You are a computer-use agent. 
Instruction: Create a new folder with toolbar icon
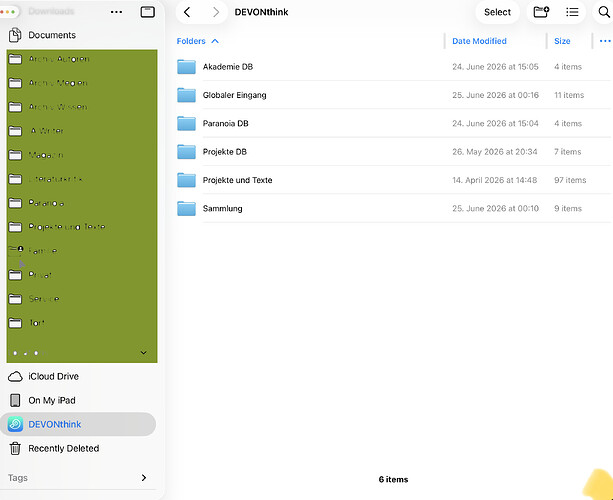click(x=541, y=12)
